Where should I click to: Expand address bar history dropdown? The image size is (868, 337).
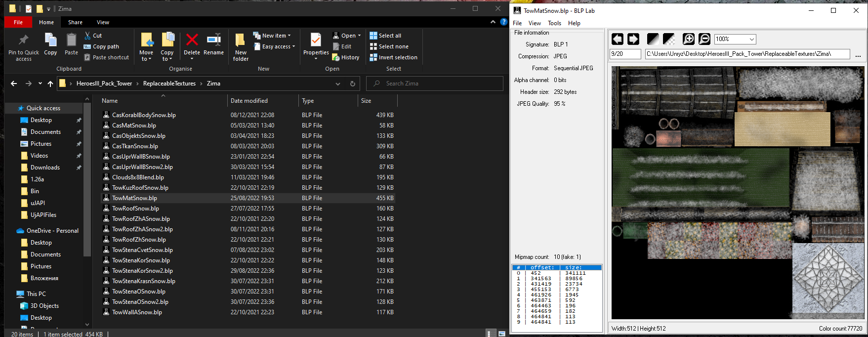click(338, 84)
